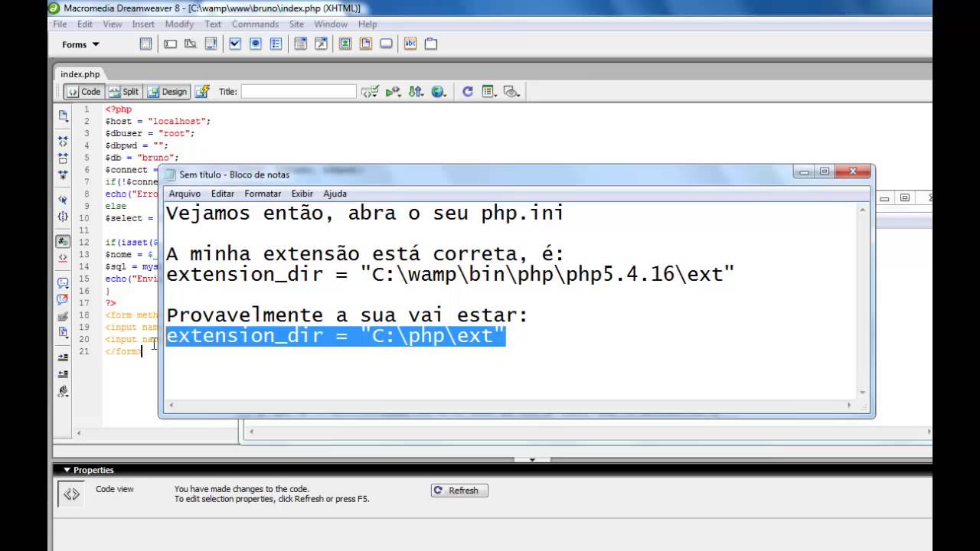Open Notepad Ajuda menu
Viewport: 980px width, 551px height.
click(x=335, y=194)
